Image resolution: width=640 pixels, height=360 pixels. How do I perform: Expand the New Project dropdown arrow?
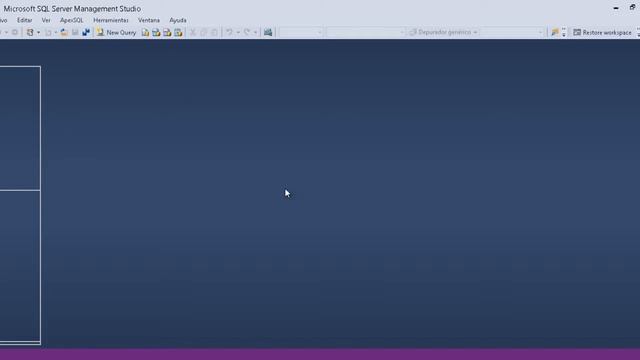[x=38, y=32]
